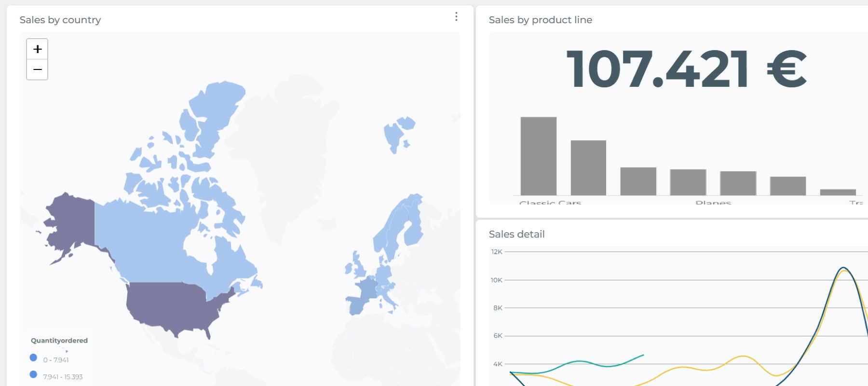Open the Sales by country options menu
This screenshot has width=868, height=386.
[456, 17]
